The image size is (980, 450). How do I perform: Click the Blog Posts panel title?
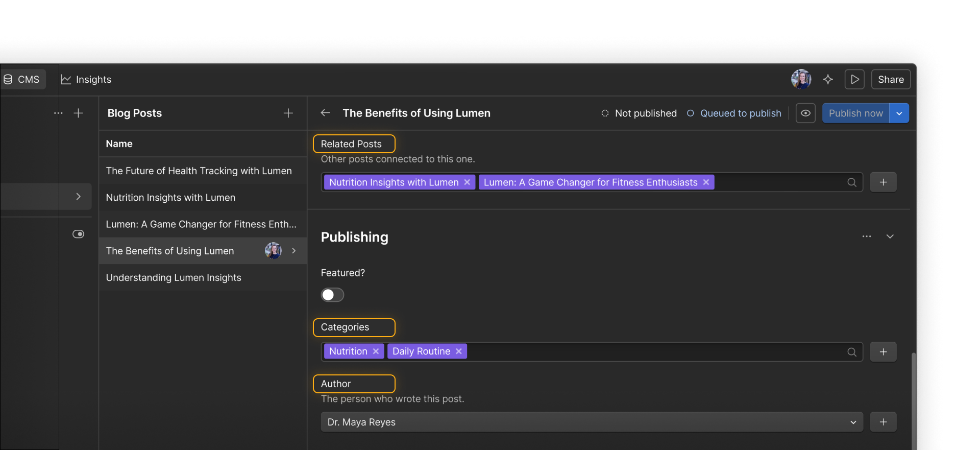135,113
